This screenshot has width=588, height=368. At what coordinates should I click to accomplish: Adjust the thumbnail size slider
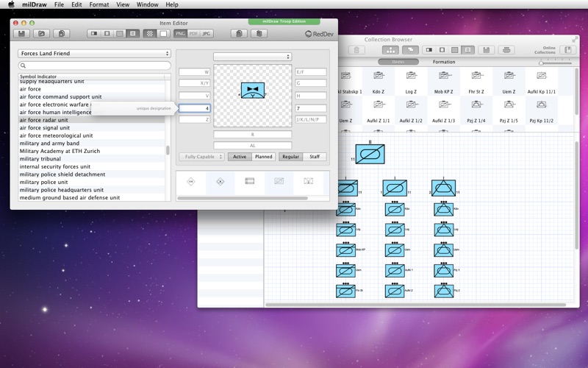(x=541, y=63)
